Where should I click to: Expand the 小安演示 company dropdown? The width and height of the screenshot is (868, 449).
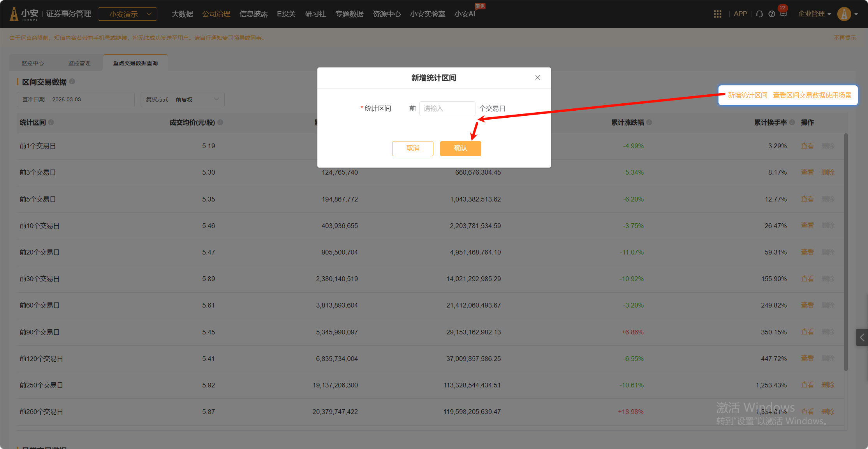point(127,14)
